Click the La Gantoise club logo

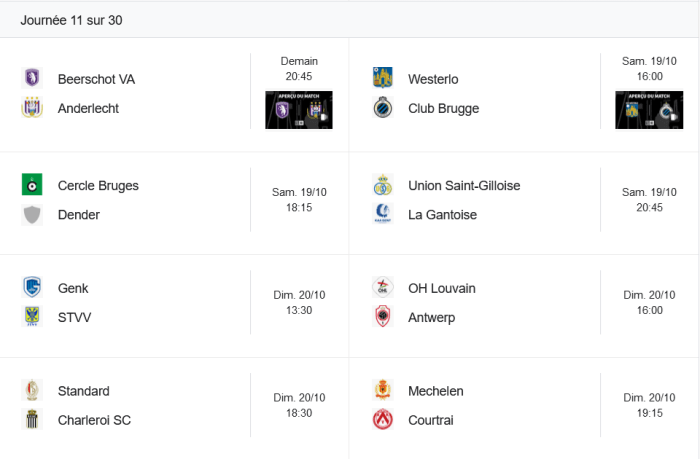pos(383,214)
